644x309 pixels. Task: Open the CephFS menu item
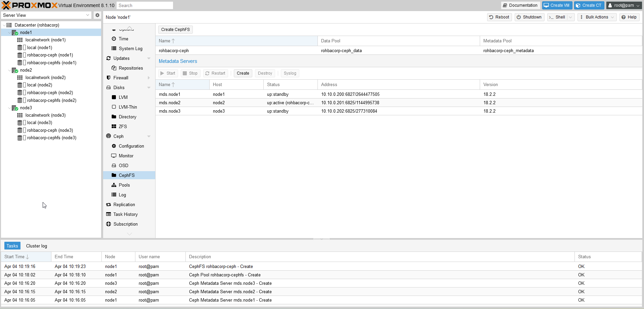129,175
